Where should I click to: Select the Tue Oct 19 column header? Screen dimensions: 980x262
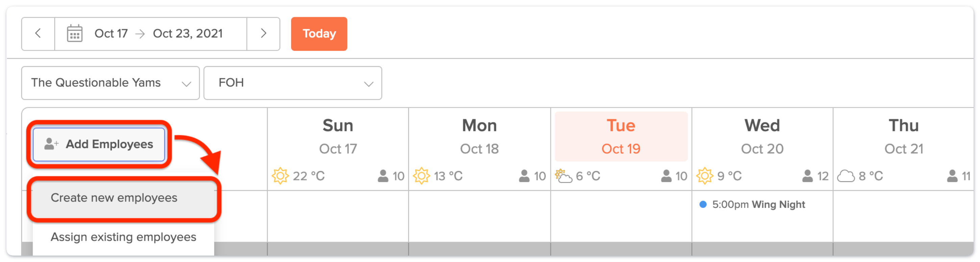[x=620, y=136]
